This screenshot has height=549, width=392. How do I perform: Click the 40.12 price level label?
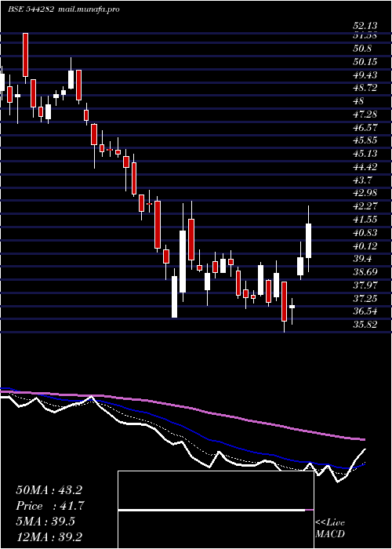pos(365,245)
